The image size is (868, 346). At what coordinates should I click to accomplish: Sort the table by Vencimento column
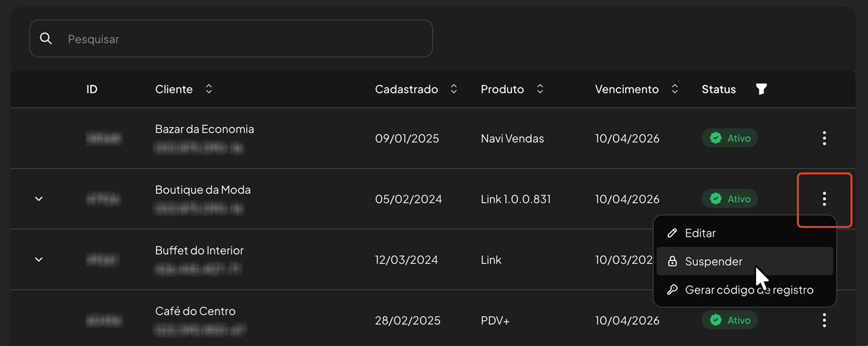[675, 89]
